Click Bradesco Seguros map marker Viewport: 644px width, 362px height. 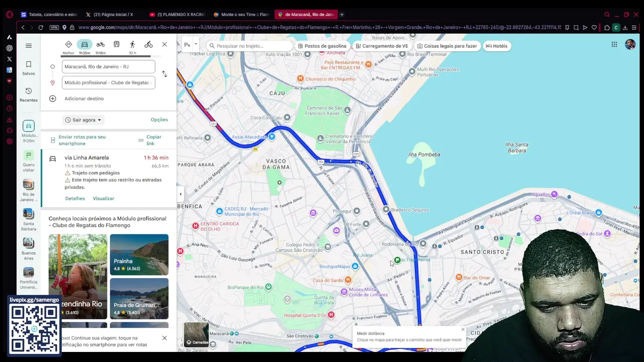pos(386,210)
